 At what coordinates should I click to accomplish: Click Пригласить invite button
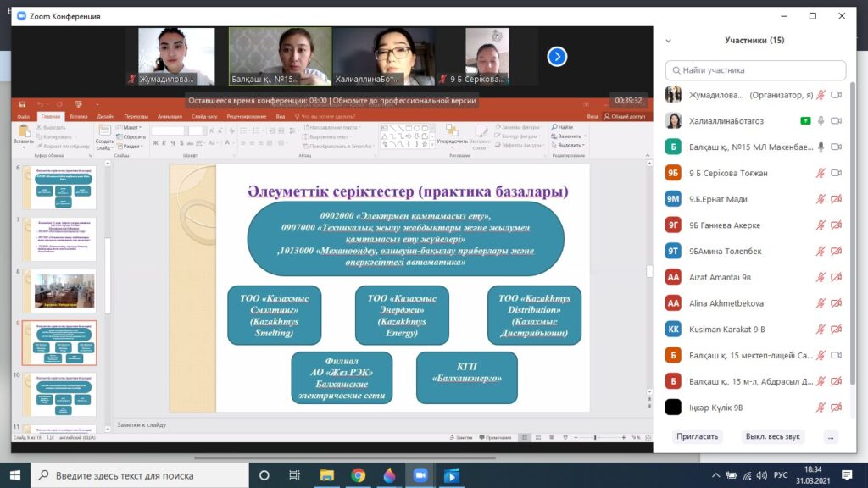click(x=697, y=436)
